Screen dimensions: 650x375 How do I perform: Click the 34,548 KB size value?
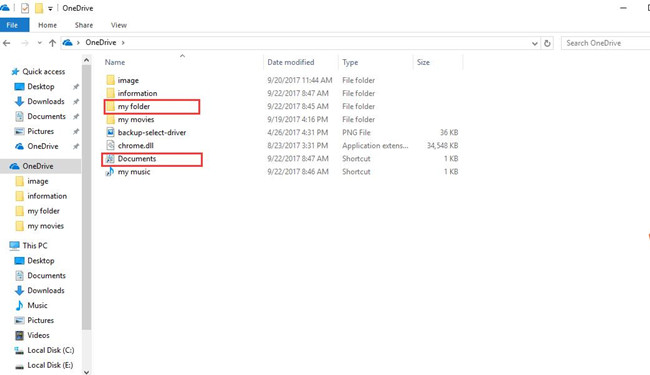click(442, 145)
